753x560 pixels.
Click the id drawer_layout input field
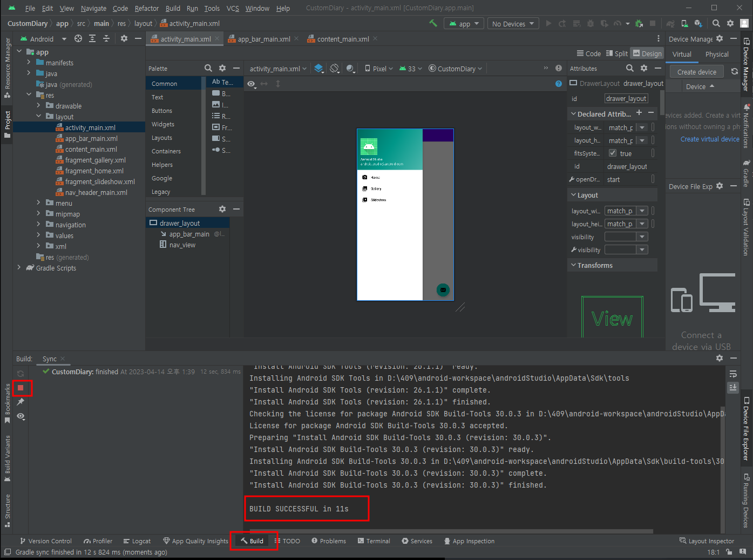(x=626, y=98)
